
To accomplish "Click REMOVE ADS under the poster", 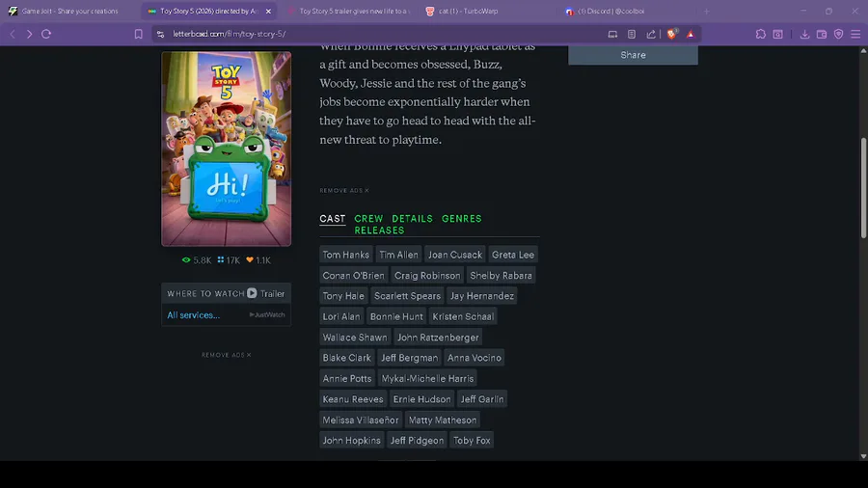I will (x=226, y=355).
